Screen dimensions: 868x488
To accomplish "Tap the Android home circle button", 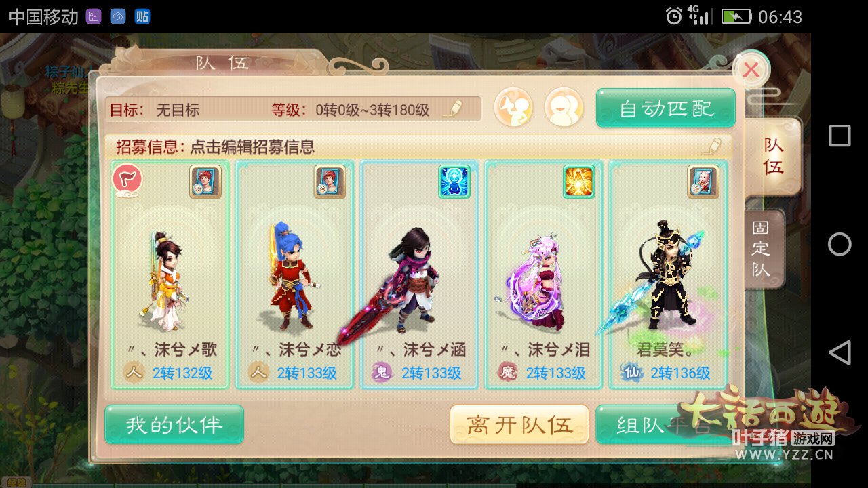I will click(840, 244).
